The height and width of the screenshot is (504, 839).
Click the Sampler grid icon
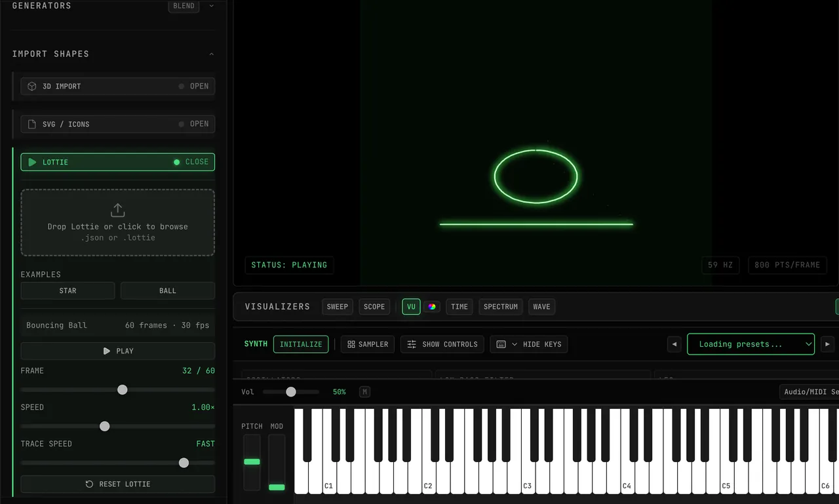pyautogui.click(x=351, y=344)
